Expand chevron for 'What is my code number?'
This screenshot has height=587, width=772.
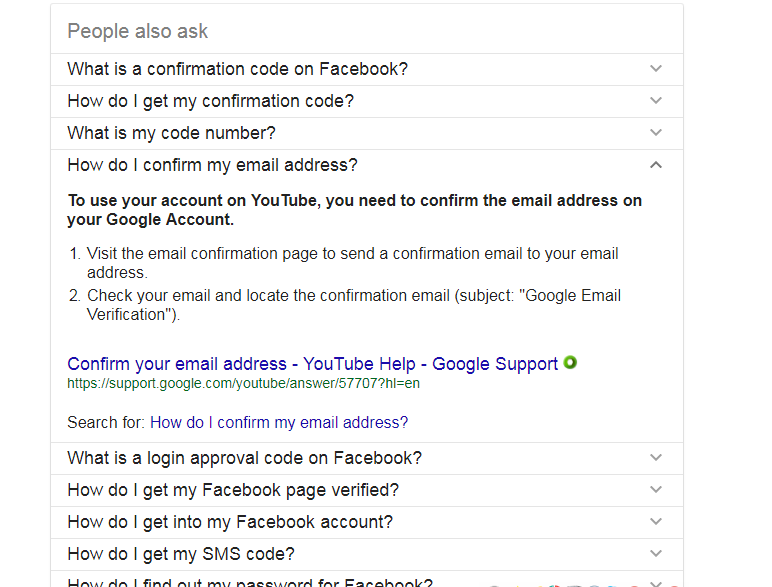(656, 132)
